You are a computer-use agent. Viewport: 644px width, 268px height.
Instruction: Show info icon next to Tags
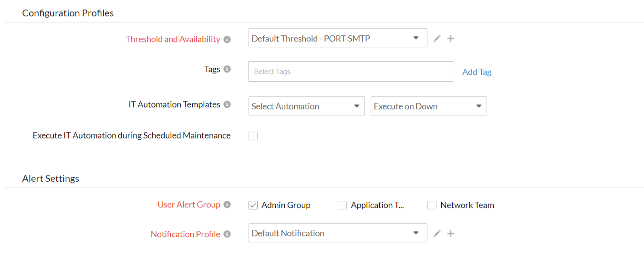click(227, 69)
